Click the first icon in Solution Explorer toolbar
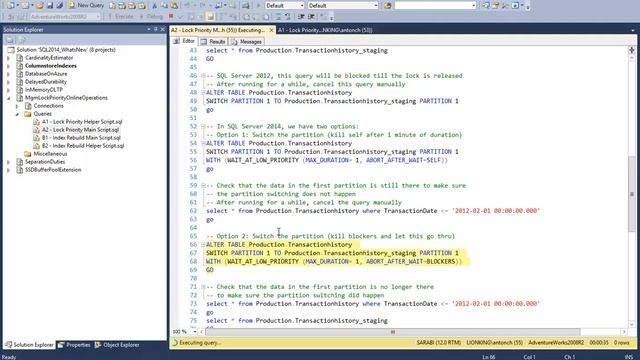The height and width of the screenshot is (360, 640). click(x=10, y=40)
